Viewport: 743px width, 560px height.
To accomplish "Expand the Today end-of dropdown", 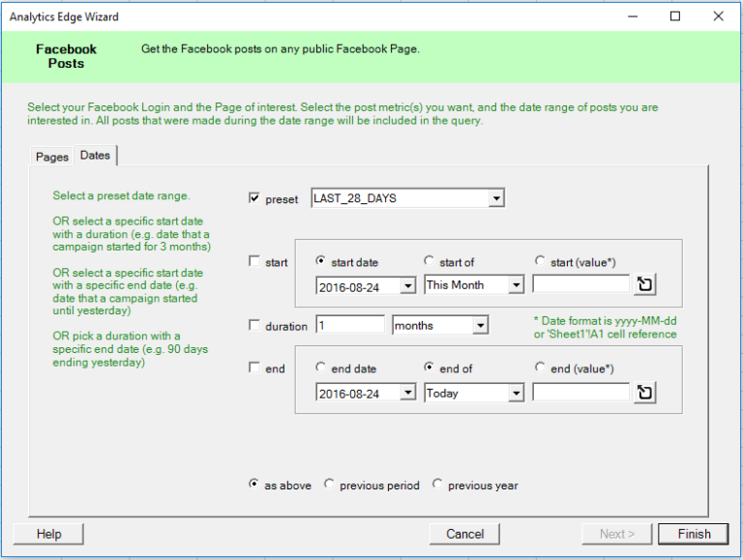I will tap(516, 394).
